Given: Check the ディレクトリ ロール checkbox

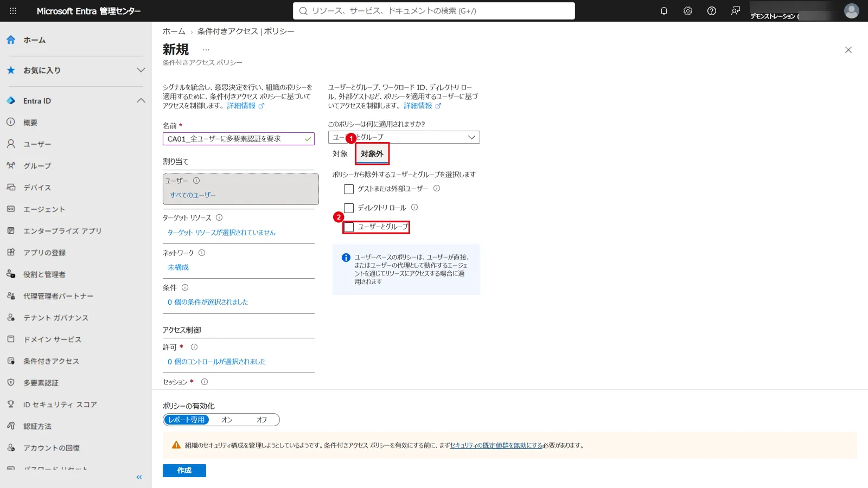Looking at the screenshot, I should 349,208.
